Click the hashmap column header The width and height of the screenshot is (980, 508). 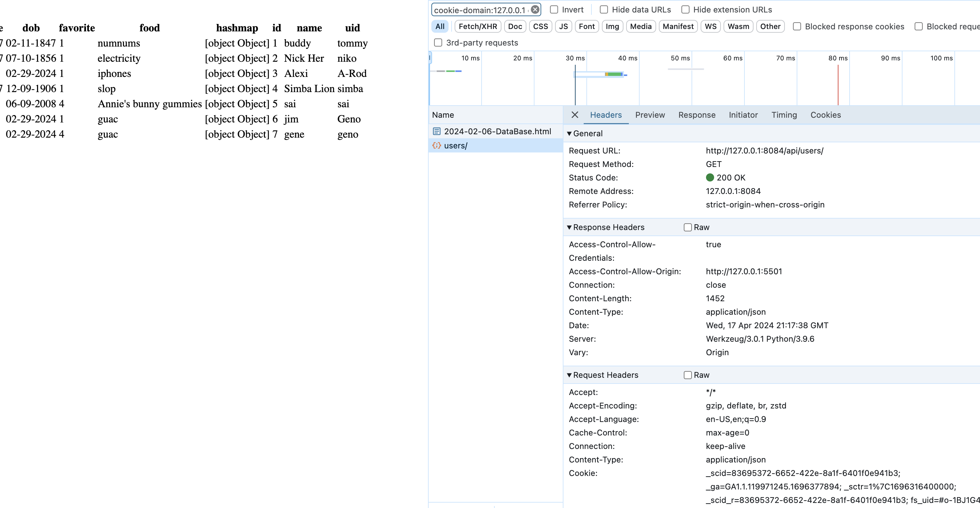point(237,28)
